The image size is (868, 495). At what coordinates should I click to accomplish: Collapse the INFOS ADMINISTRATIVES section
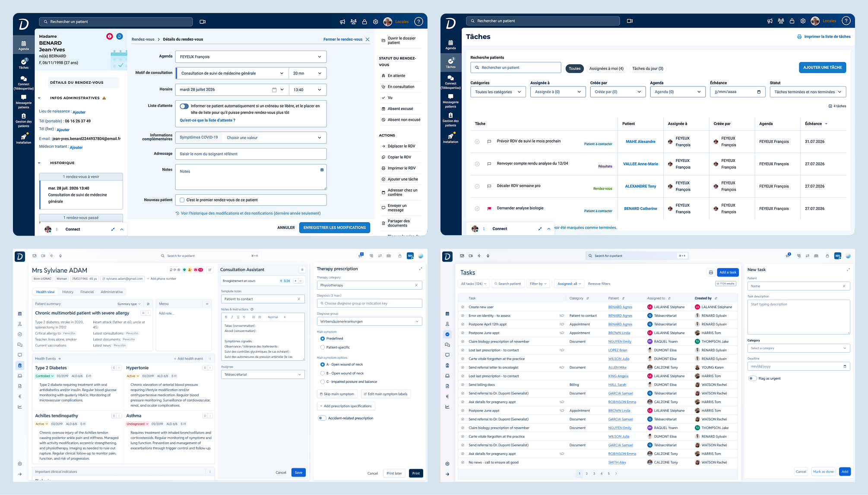click(39, 98)
